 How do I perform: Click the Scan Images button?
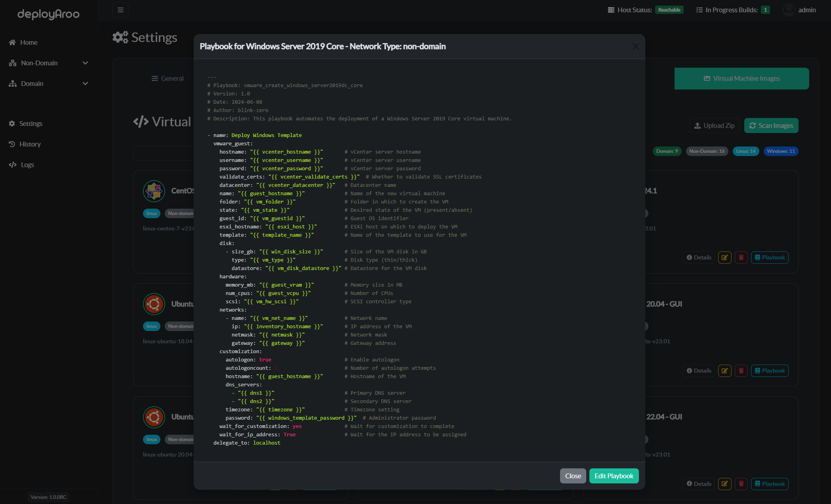coord(771,126)
